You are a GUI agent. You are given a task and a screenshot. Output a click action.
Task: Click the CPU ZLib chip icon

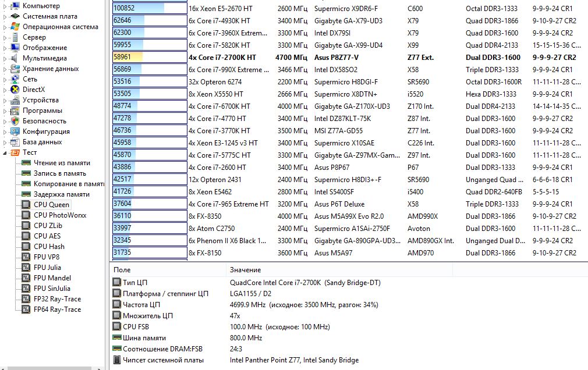(26, 226)
